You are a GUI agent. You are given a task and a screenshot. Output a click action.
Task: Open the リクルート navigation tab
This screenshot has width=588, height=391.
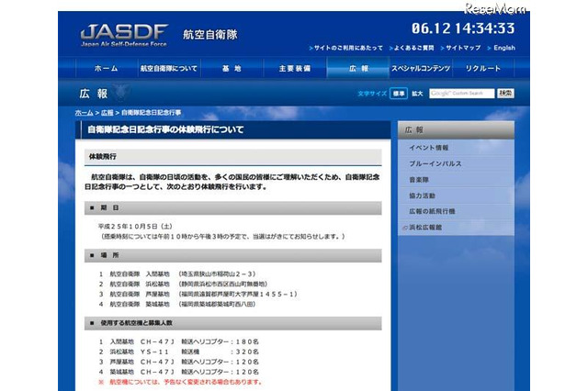tap(483, 69)
